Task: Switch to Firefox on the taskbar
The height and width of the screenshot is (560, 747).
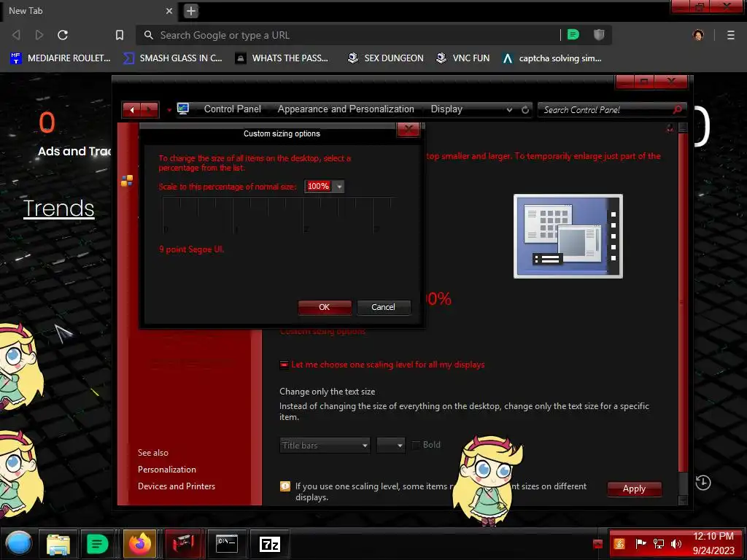Action: [x=140, y=544]
